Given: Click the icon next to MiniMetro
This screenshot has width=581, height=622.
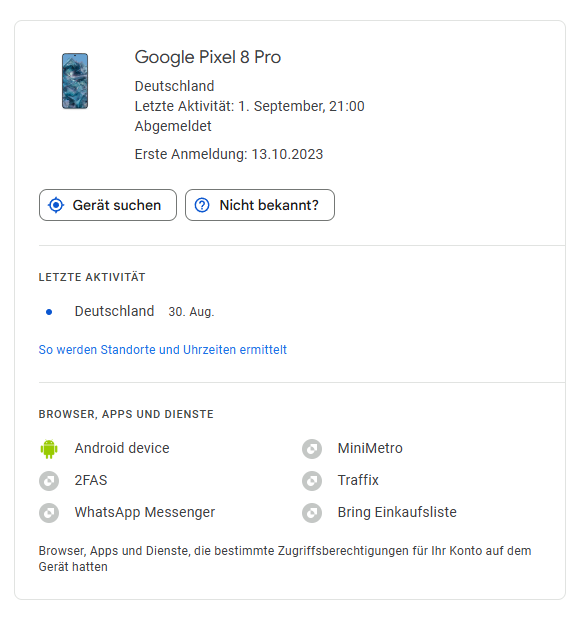Looking at the screenshot, I should pos(312,449).
